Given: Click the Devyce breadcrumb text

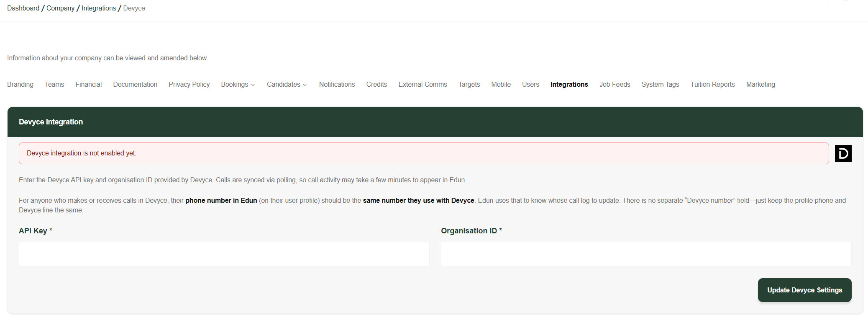Looking at the screenshot, I should click(x=134, y=8).
